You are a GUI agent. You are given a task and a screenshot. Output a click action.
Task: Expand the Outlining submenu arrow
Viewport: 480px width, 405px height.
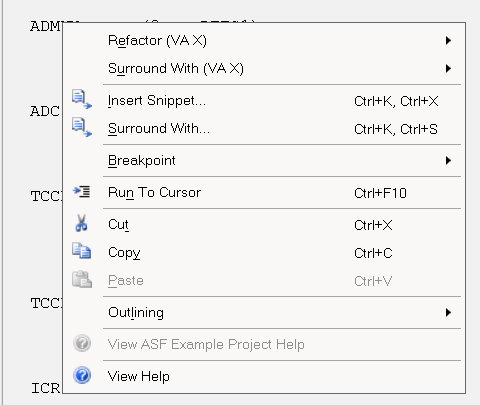(448, 313)
